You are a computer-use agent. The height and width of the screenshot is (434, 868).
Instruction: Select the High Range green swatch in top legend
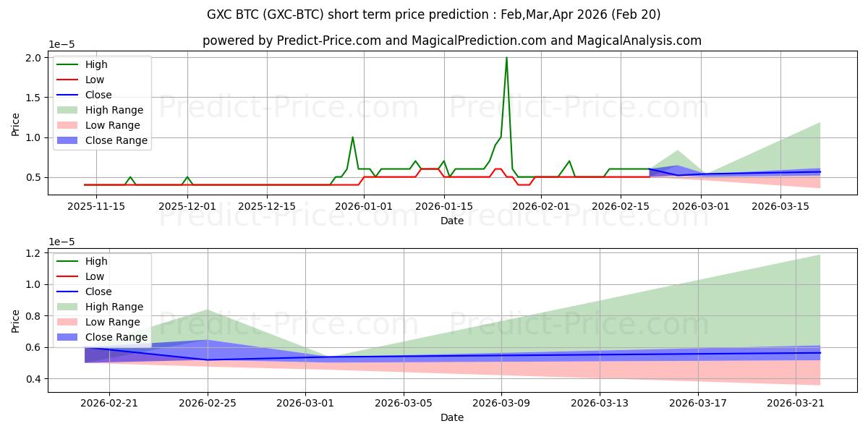tap(69, 110)
